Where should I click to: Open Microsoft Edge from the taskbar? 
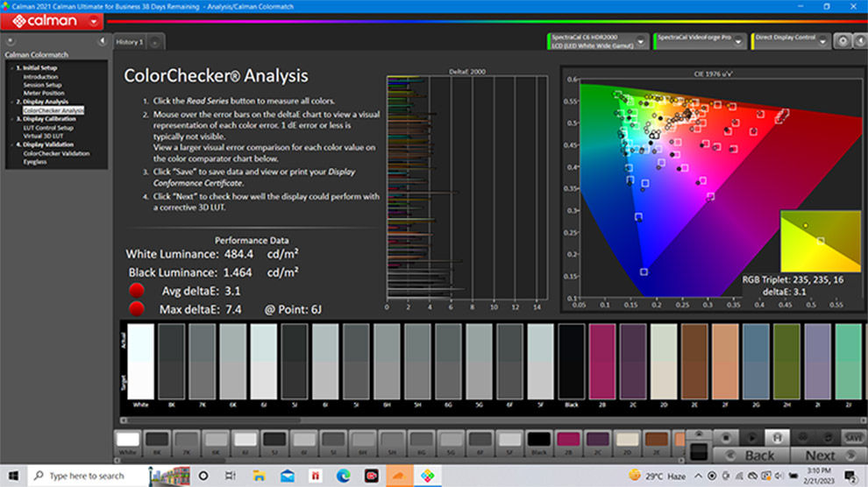tap(343, 476)
